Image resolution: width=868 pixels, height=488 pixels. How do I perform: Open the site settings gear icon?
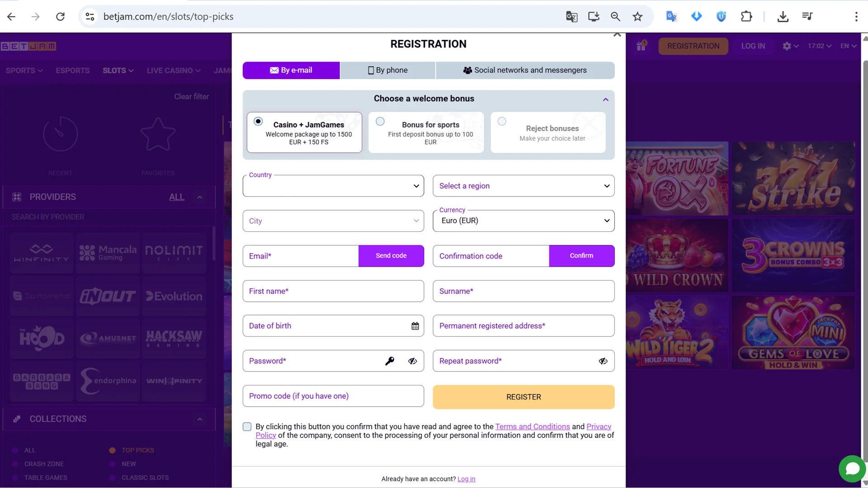click(787, 46)
